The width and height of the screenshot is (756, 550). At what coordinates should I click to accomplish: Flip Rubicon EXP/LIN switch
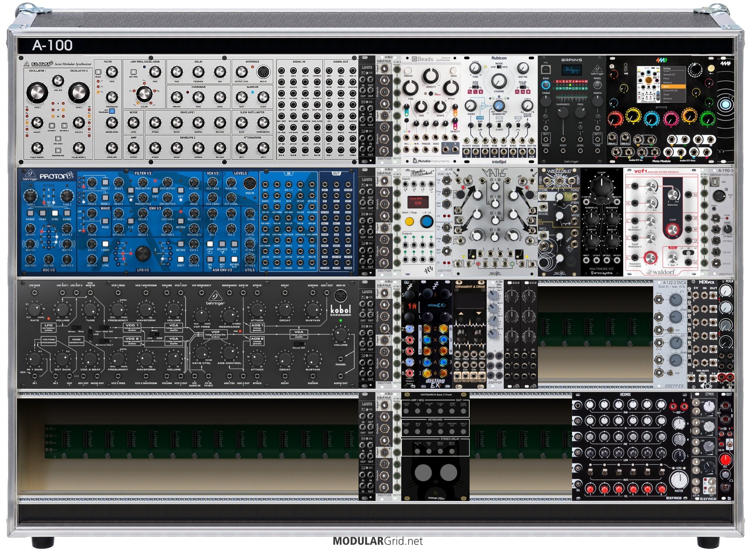pyautogui.click(x=480, y=125)
